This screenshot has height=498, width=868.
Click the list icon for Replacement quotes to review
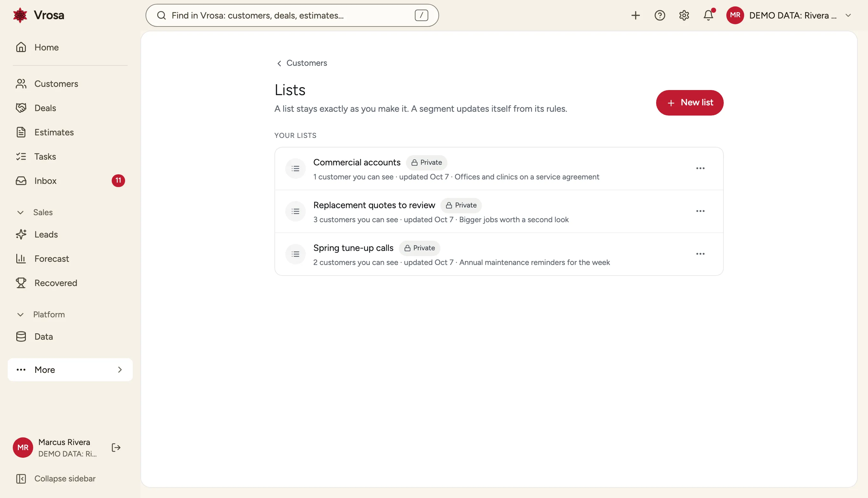[x=296, y=211]
